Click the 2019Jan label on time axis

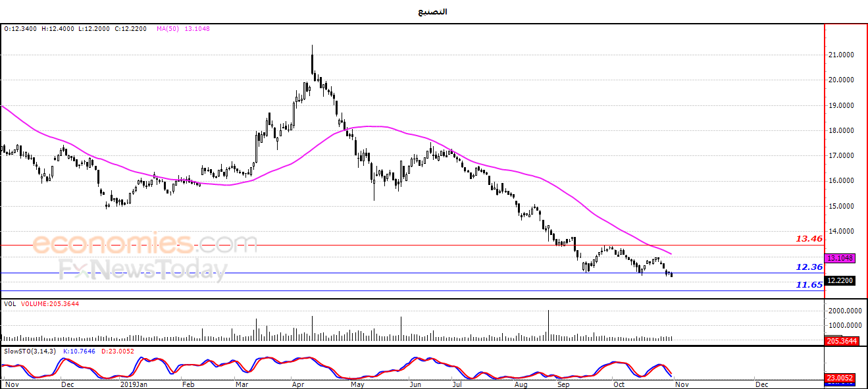pyautogui.click(x=134, y=382)
